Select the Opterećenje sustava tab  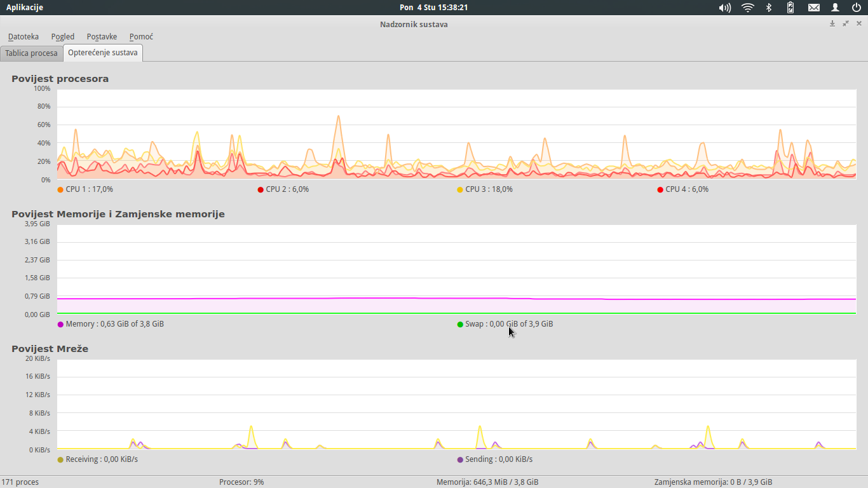103,53
